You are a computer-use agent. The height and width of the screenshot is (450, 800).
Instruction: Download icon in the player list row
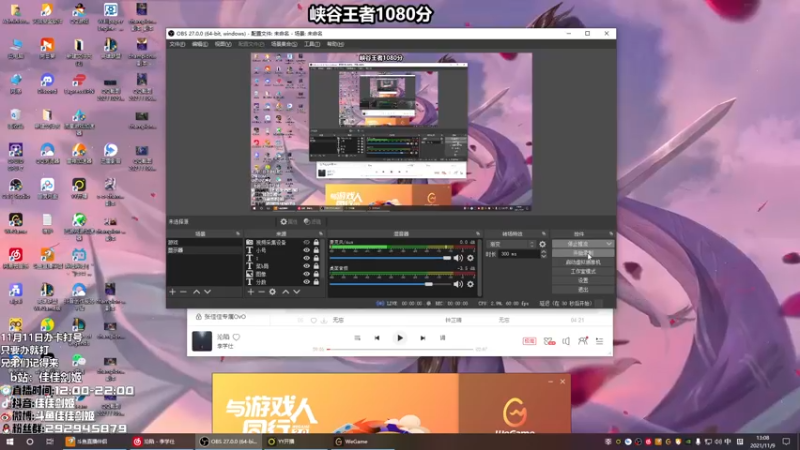323,320
